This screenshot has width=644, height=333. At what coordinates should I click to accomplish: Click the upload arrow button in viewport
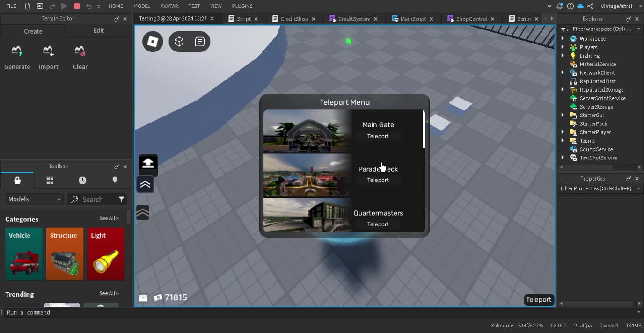[148, 163]
